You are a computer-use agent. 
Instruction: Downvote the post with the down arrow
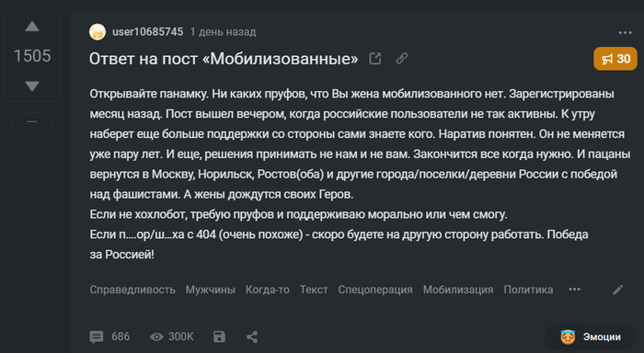point(32,85)
